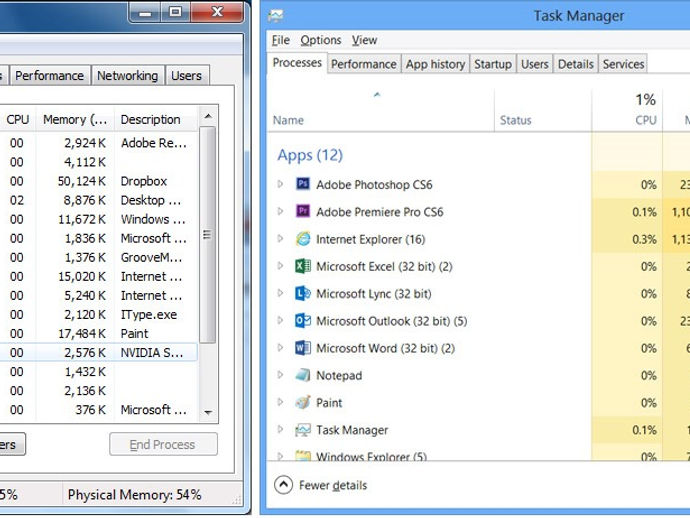The width and height of the screenshot is (690, 518).
Task: Click the Adobe Photoshop CS6 icon
Action: point(303,184)
